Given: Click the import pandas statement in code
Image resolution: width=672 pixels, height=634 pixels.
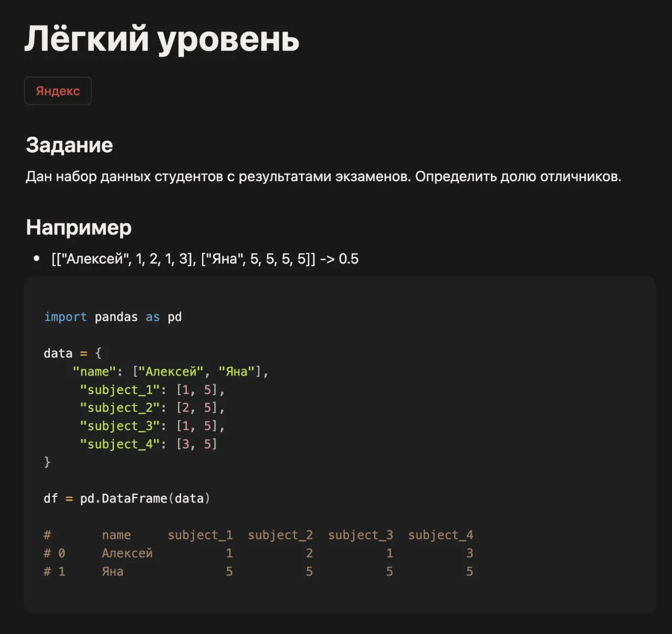Looking at the screenshot, I should coord(113,316).
